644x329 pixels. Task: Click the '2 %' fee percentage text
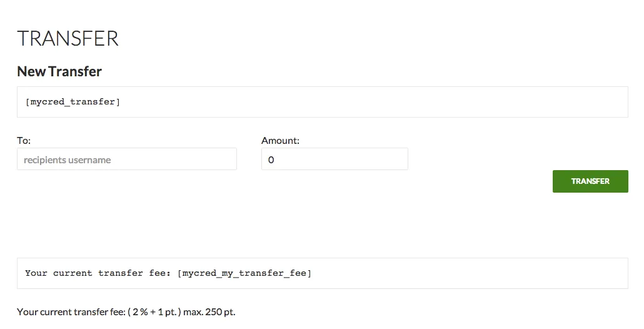[x=139, y=311]
